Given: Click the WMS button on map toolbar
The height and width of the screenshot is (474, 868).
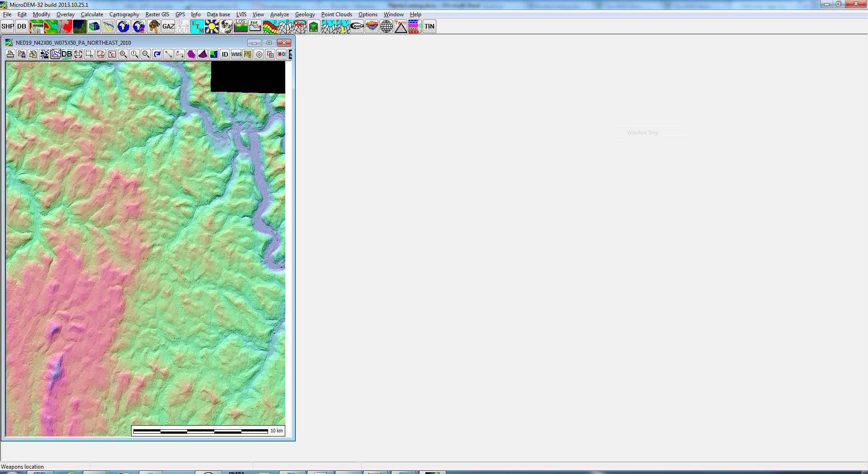Looking at the screenshot, I should click(x=236, y=54).
